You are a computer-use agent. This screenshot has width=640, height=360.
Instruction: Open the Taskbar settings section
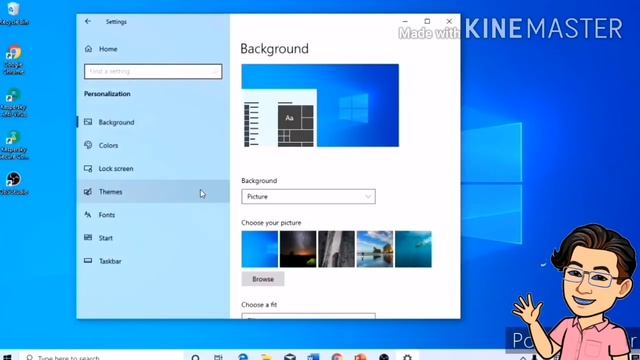coord(153,261)
